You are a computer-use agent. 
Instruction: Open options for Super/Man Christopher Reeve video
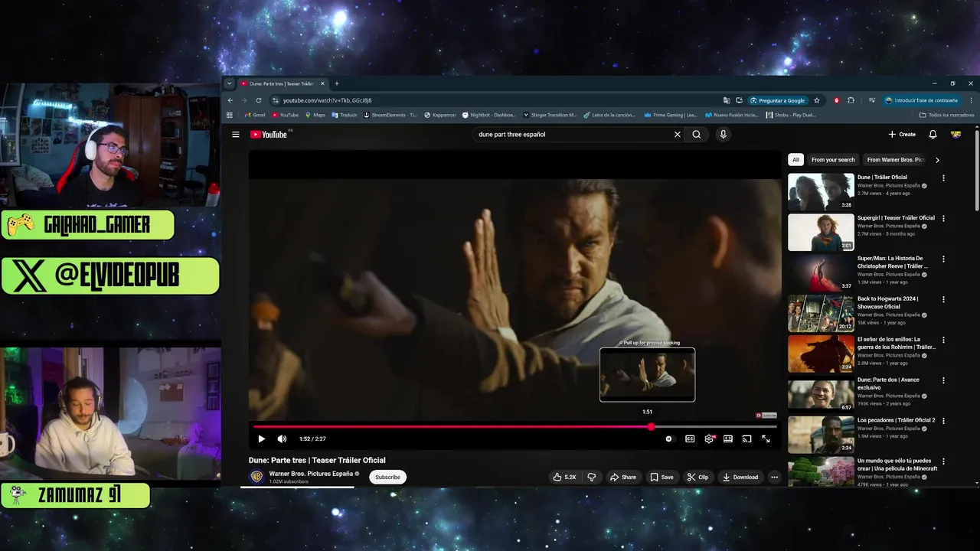943,259
